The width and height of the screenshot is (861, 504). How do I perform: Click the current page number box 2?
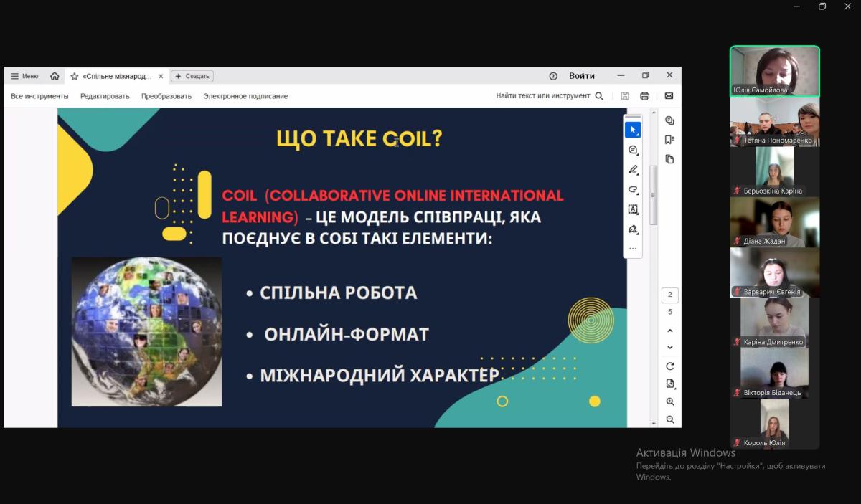(669, 295)
